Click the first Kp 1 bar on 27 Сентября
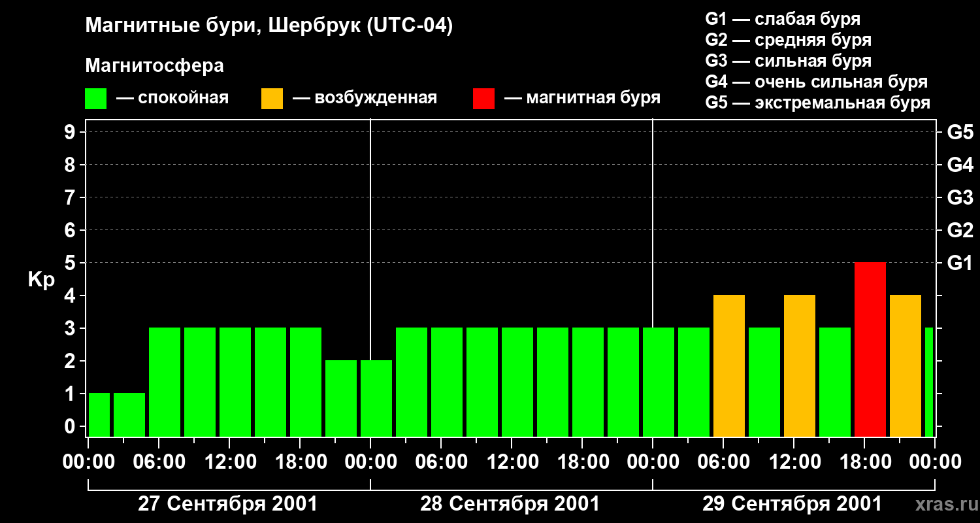This screenshot has height=523, width=980. (x=99, y=415)
